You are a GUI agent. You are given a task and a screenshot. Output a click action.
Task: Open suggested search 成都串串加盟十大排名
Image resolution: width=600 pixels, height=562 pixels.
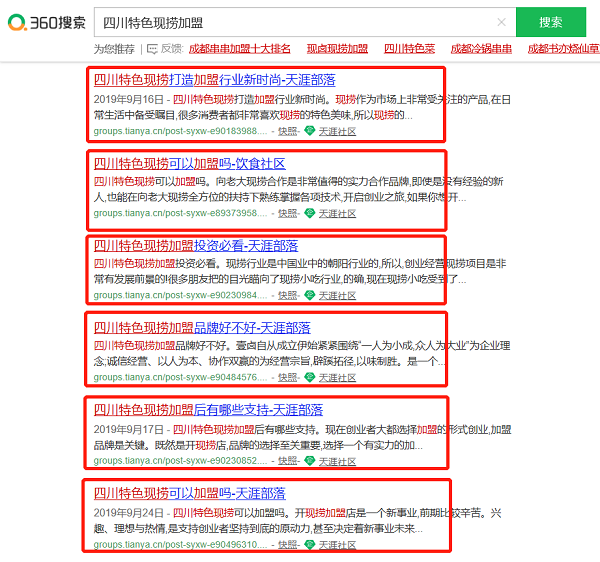click(240, 48)
